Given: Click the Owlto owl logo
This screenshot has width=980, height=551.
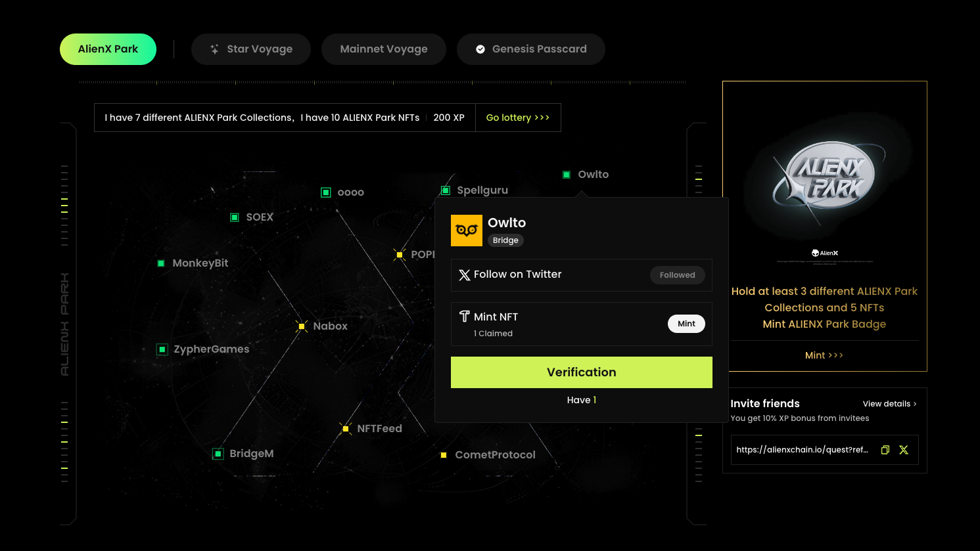Looking at the screenshot, I should point(466,231).
